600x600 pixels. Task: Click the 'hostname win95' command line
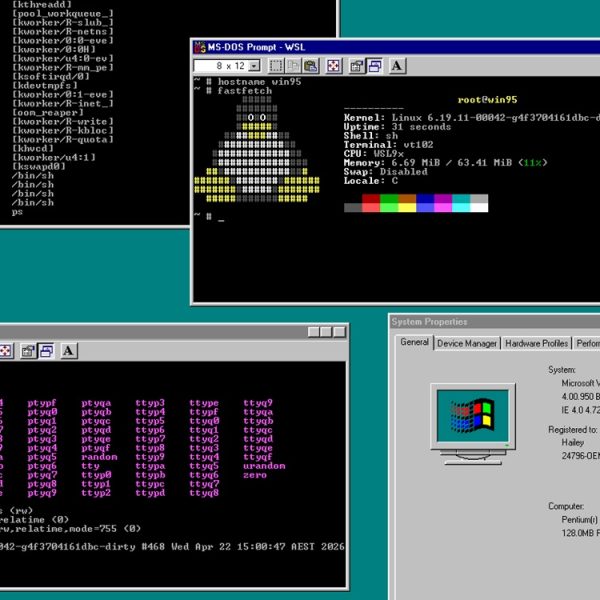click(247, 82)
